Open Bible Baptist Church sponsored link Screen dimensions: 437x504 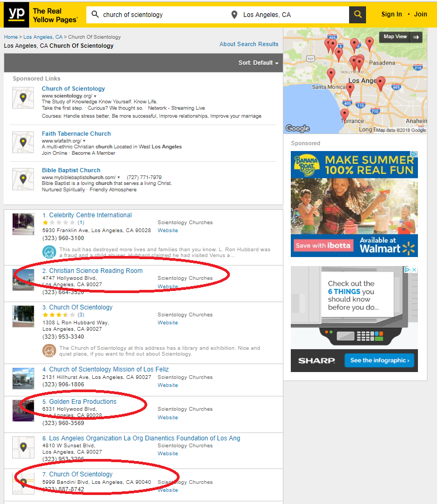(71, 170)
